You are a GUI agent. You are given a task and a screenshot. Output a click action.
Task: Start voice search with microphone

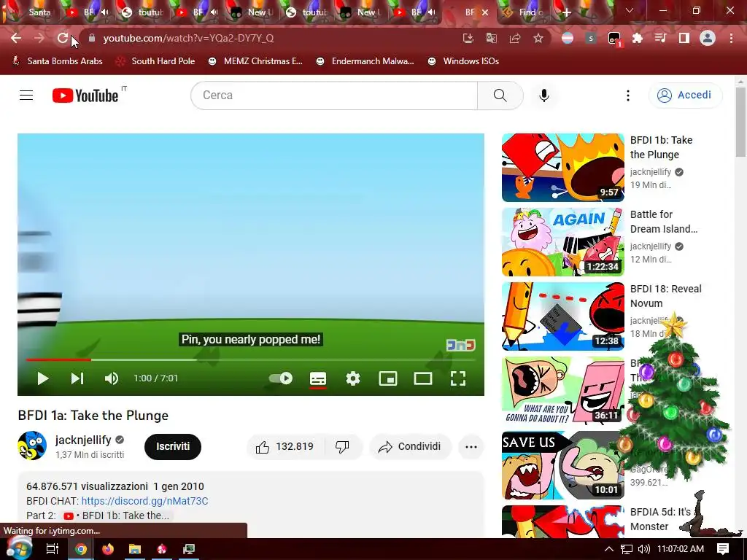pyautogui.click(x=543, y=96)
